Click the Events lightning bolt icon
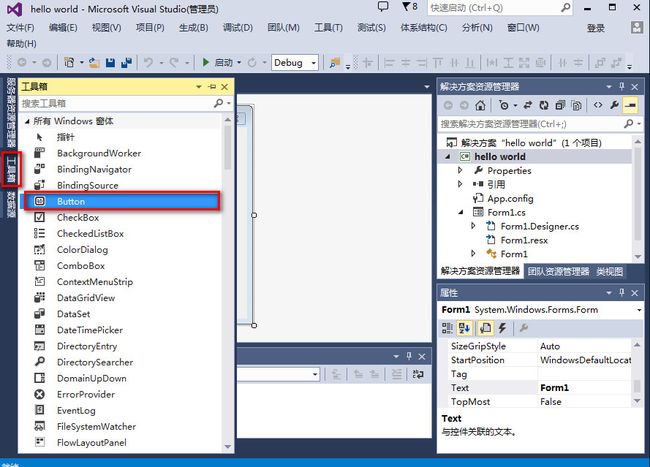 (502, 328)
